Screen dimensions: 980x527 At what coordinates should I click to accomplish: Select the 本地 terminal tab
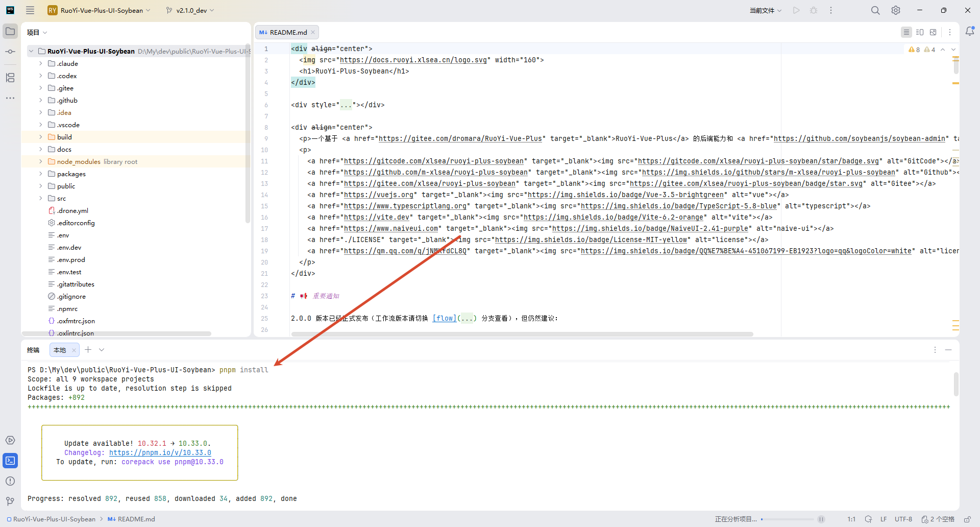pos(60,350)
